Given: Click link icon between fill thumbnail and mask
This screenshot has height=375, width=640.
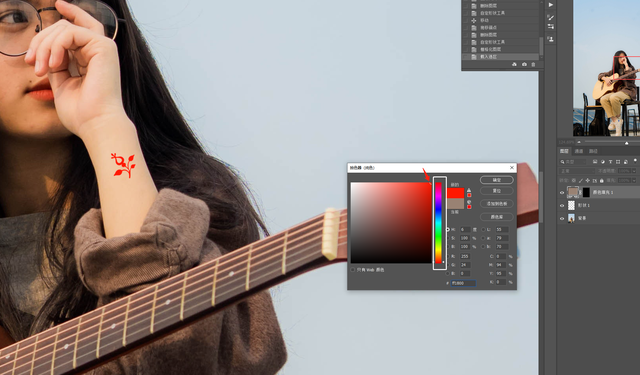Looking at the screenshot, I should pyautogui.click(x=580, y=193).
